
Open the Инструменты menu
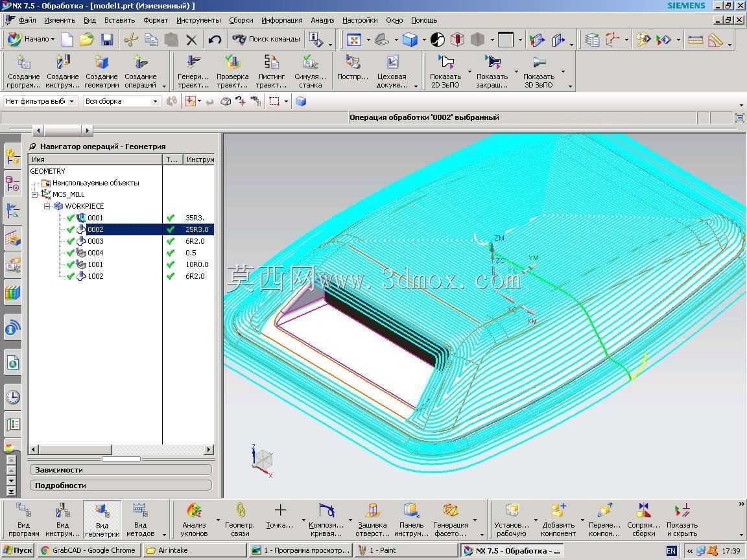[x=198, y=20]
